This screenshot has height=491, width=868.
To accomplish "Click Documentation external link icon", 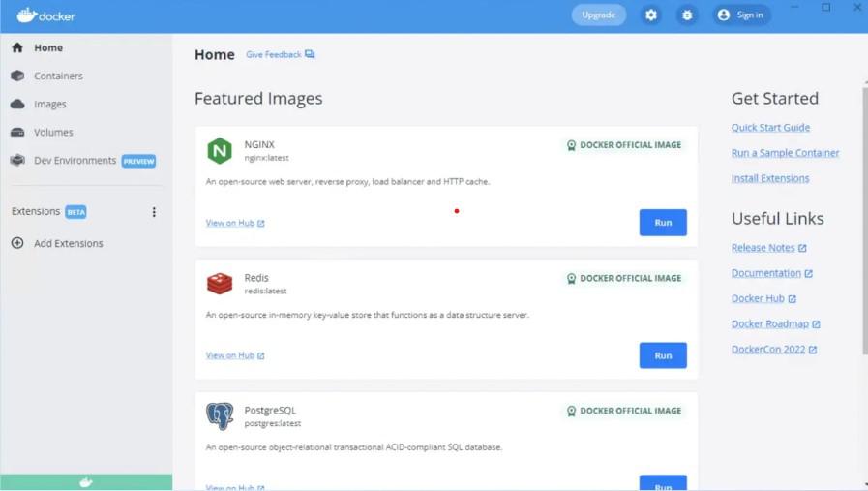I will 808,274.
